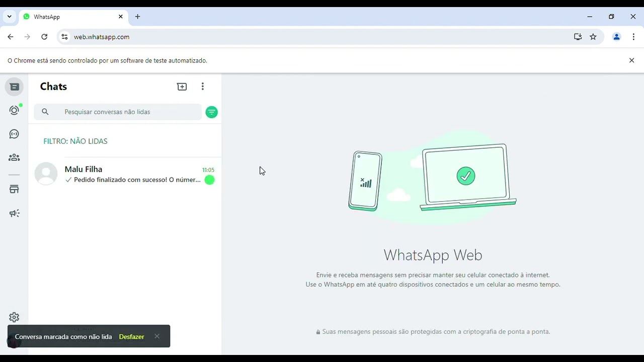Click the browser back arrow
The image size is (644, 362).
(11, 37)
